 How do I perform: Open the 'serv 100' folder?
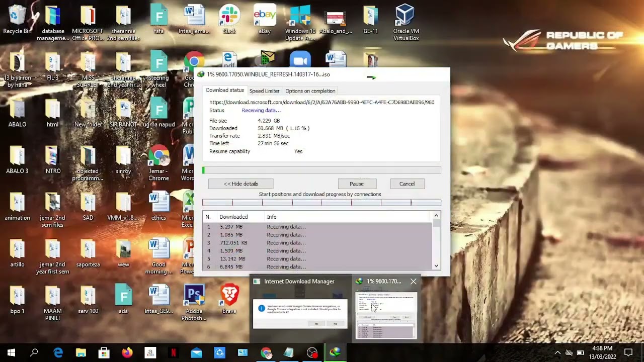point(88,299)
